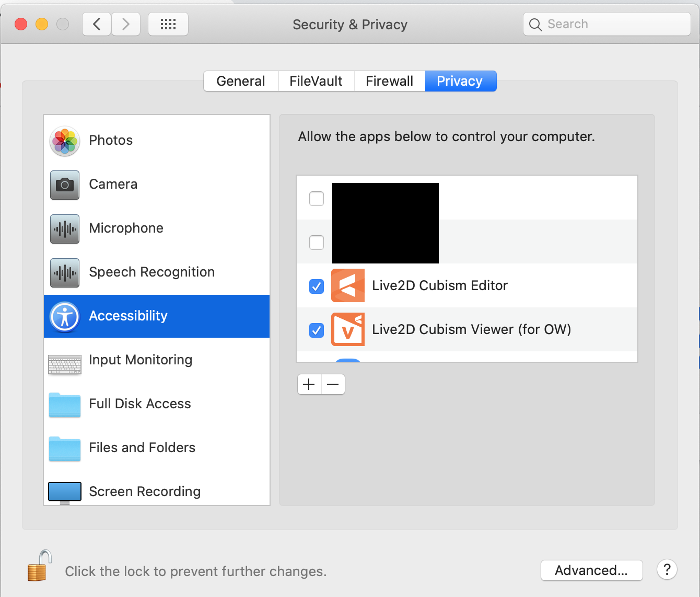Viewport: 700px width, 597px height.
Task: Select Microphone label in privacy list
Action: tap(126, 228)
